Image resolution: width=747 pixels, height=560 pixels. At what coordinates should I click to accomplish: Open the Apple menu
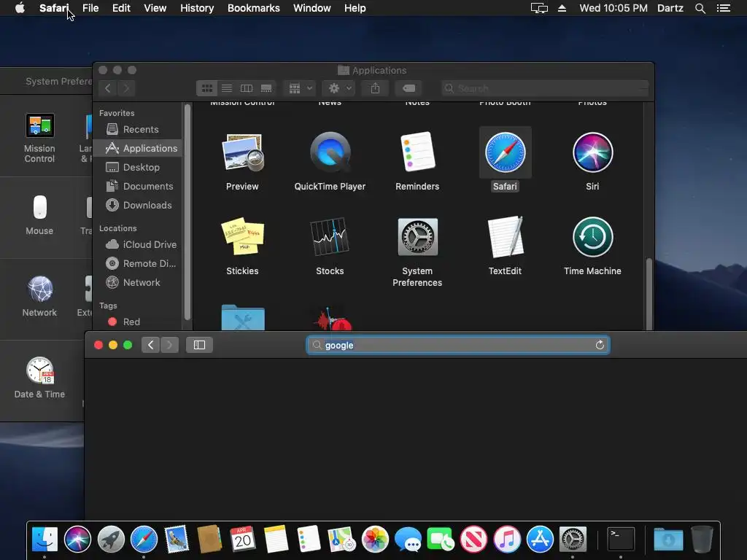pyautogui.click(x=20, y=8)
